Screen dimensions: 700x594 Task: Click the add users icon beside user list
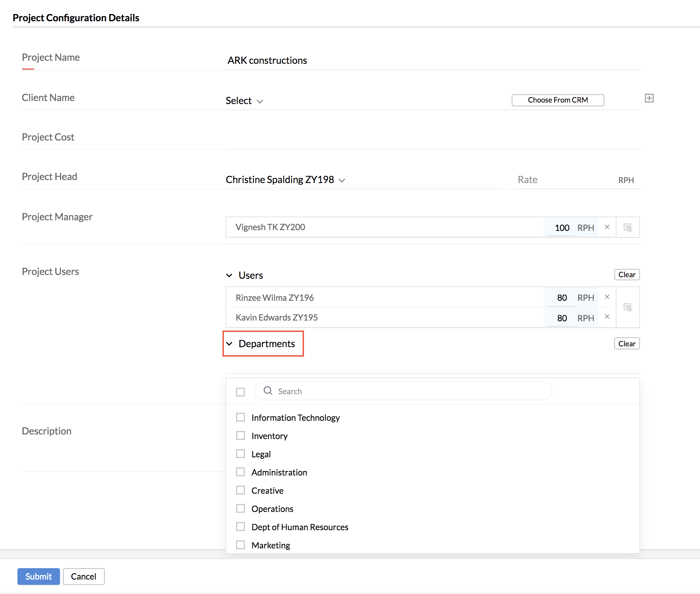click(x=628, y=307)
